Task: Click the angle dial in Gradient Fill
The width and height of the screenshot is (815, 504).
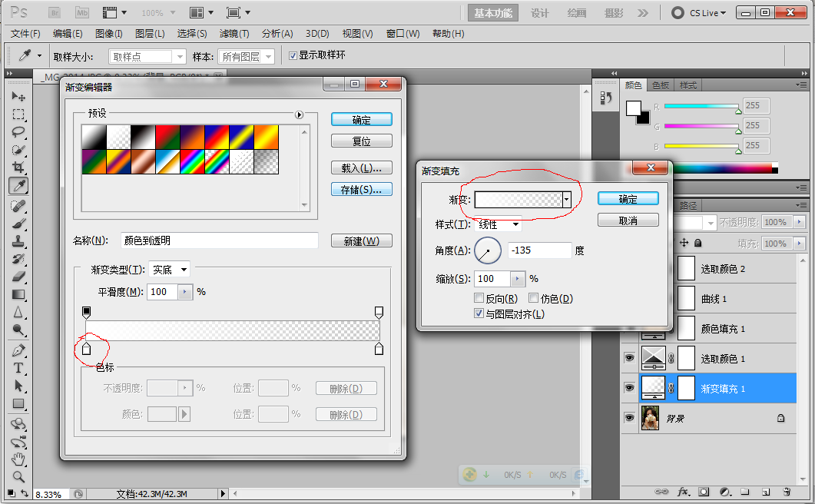Action: coord(488,250)
